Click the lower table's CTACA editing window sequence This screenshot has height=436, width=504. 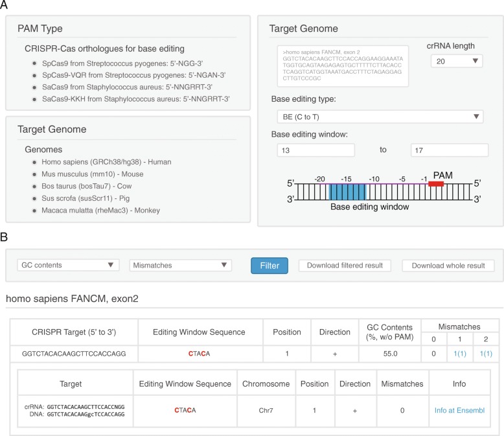[185, 410]
